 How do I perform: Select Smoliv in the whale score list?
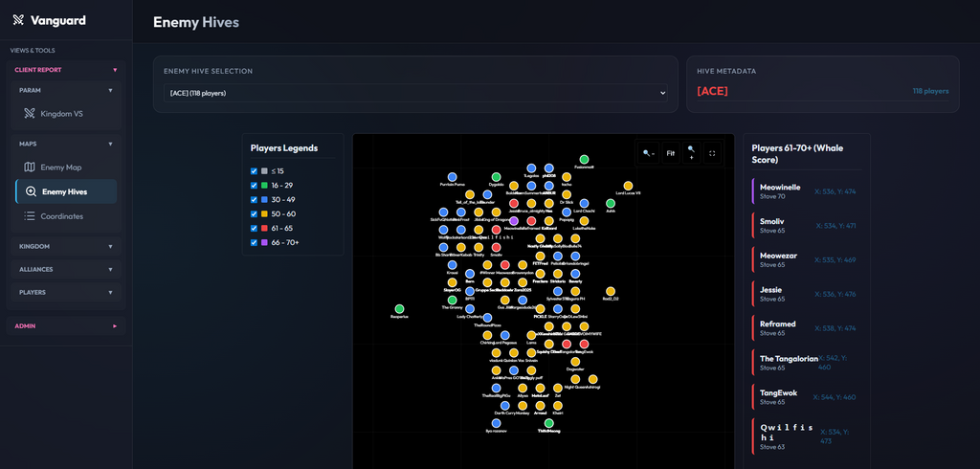coord(806,226)
